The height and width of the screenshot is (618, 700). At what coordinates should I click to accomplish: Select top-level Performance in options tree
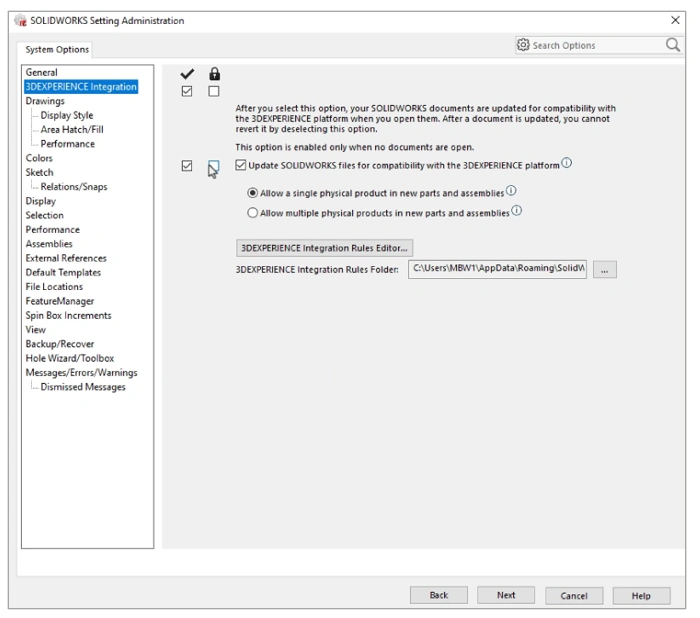[53, 230]
